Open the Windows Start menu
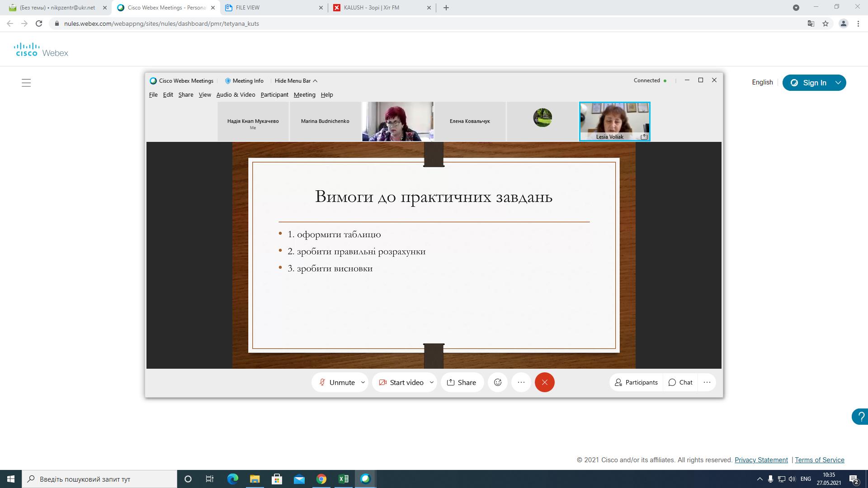 11,479
